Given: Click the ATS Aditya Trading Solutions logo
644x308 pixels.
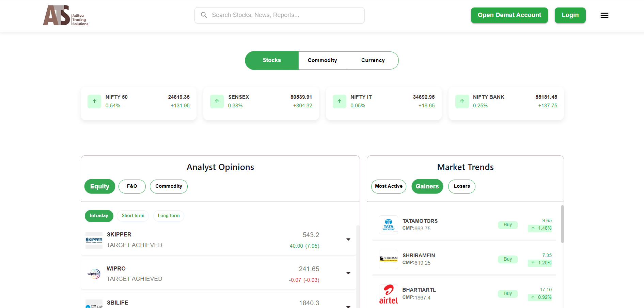Looking at the screenshot, I should (x=66, y=15).
